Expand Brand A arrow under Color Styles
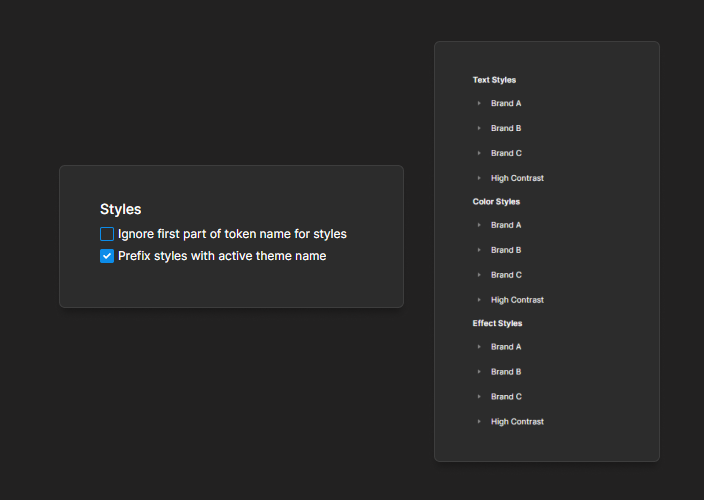The height and width of the screenshot is (500, 704). [479, 225]
